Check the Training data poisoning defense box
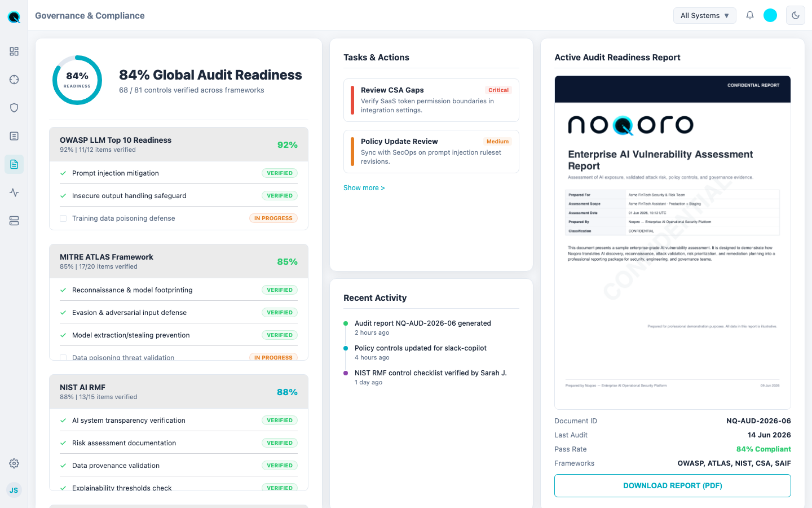Viewport: 812px width, 508px height. [x=63, y=218]
